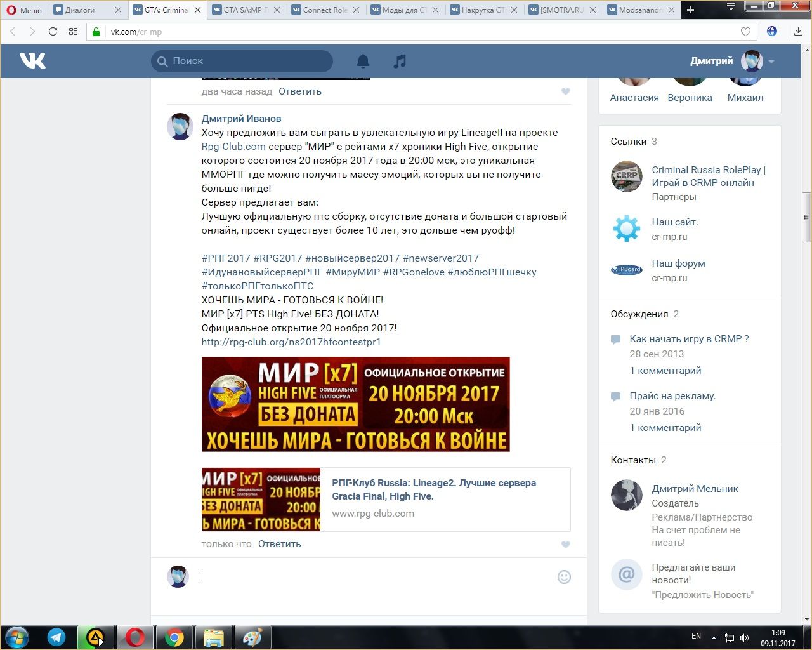Open Opera speed dial grid icon
This screenshot has width=812, height=650.
[73, 31]
